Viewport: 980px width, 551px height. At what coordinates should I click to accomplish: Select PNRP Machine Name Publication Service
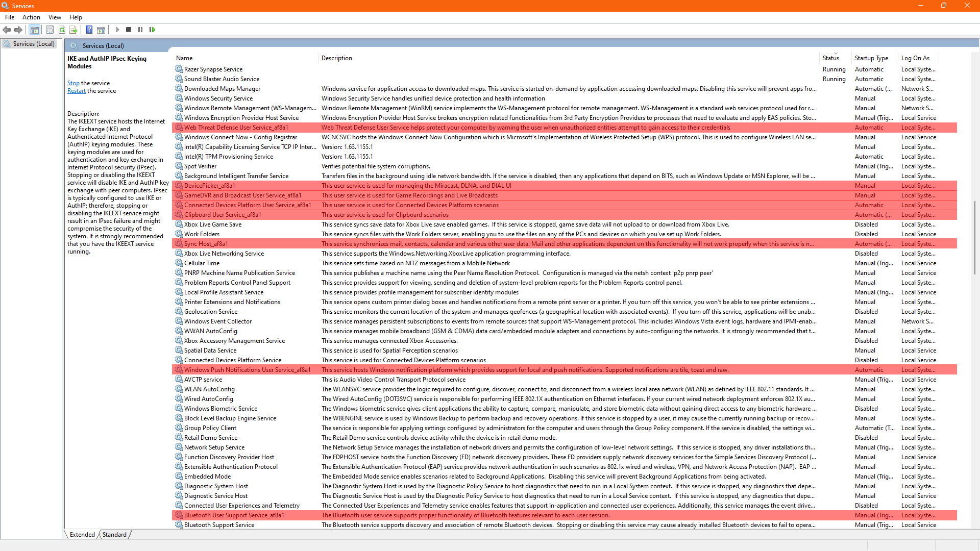(x=565, y=272)
